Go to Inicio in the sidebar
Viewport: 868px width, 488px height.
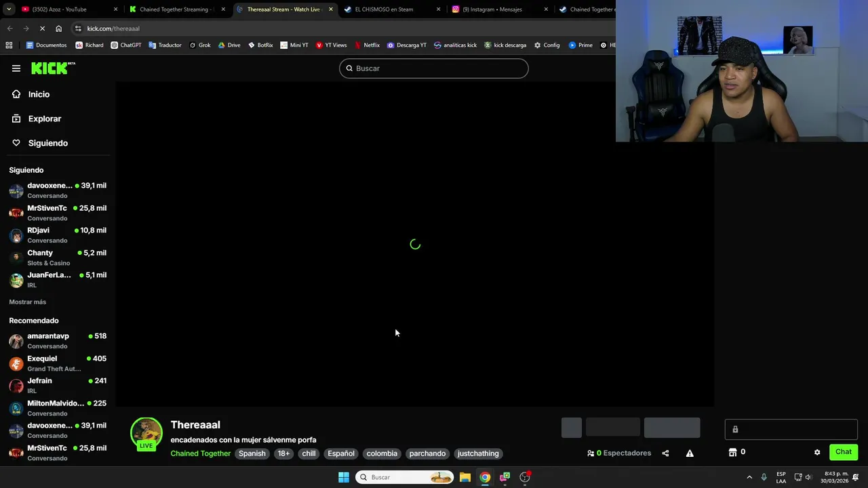[39, 94]
